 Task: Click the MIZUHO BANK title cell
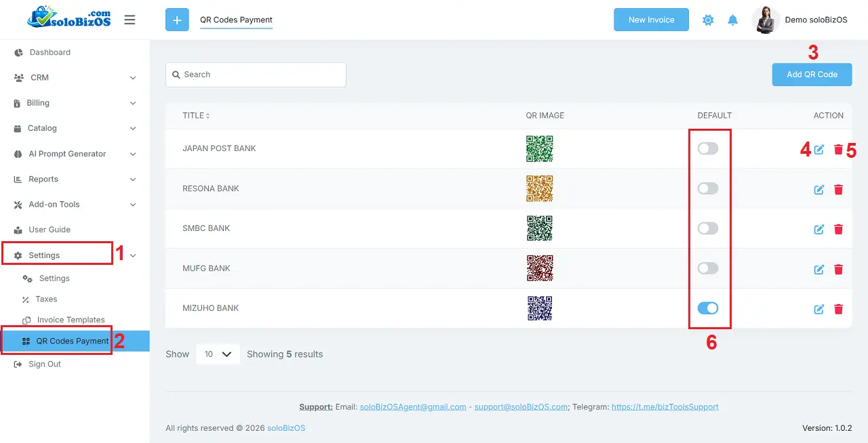(x=211, y=308)
